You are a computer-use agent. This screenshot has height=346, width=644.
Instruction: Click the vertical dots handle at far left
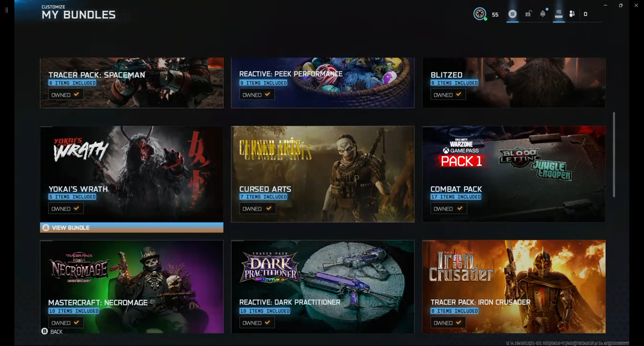(x=7, y=10)
